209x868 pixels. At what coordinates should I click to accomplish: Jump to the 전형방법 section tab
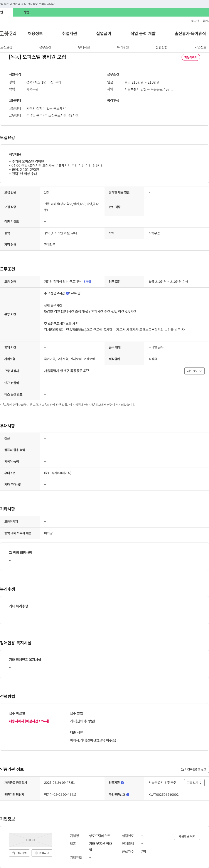click(x=162, y=47)
